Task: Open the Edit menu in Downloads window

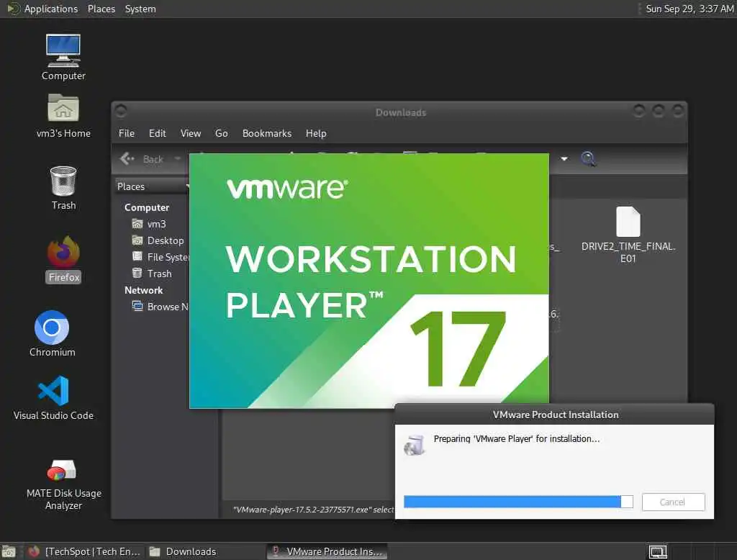Action: point(158,134)
